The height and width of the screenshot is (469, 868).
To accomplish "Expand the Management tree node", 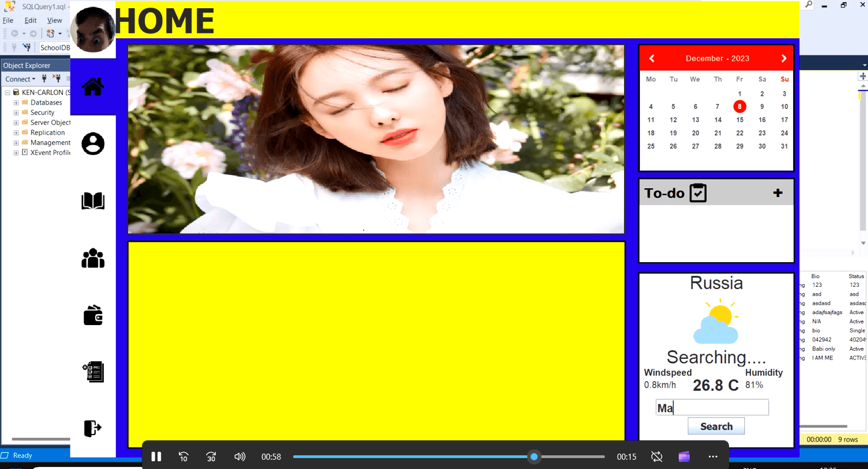I will (x=16, y=142).
